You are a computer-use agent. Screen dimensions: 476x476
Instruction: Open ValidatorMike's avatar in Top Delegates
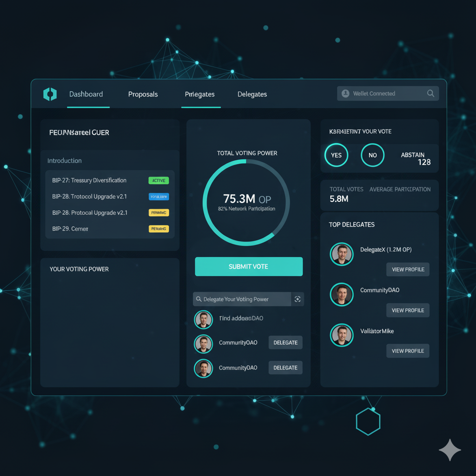pos(342,335)
